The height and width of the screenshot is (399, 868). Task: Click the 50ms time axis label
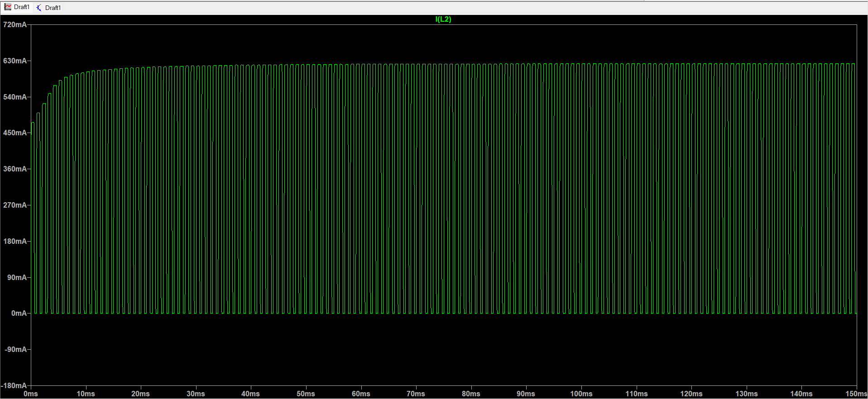(306, 394)
